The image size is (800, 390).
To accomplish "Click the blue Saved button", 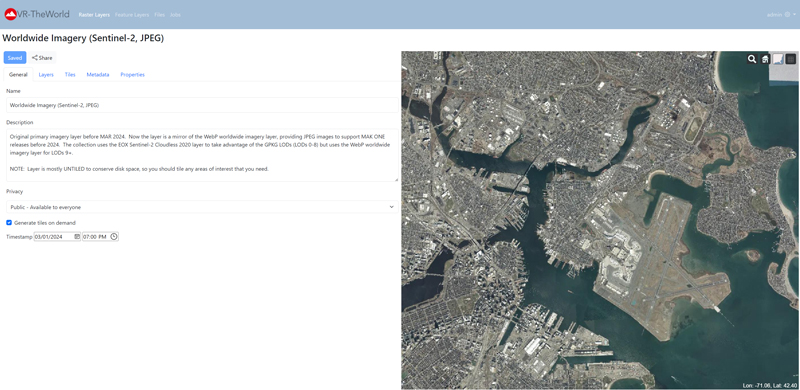I will tap(15, 58).
